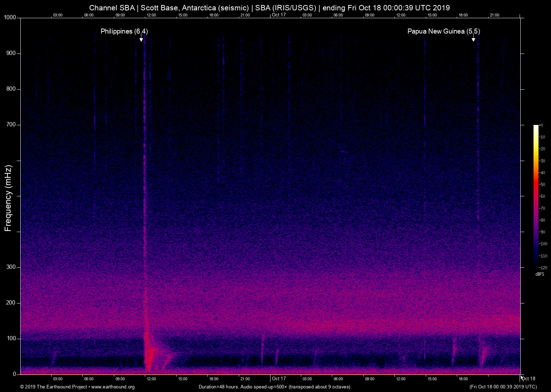This screenshot has height=392, width=551.
Task: Click the -120 label on the color scale
Action: (x=544, y=267)
